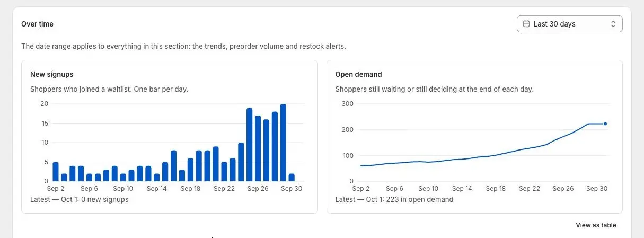Click the Sep 14 label under New signups chart
The image size is (644, 238).
tap(156, 188)
